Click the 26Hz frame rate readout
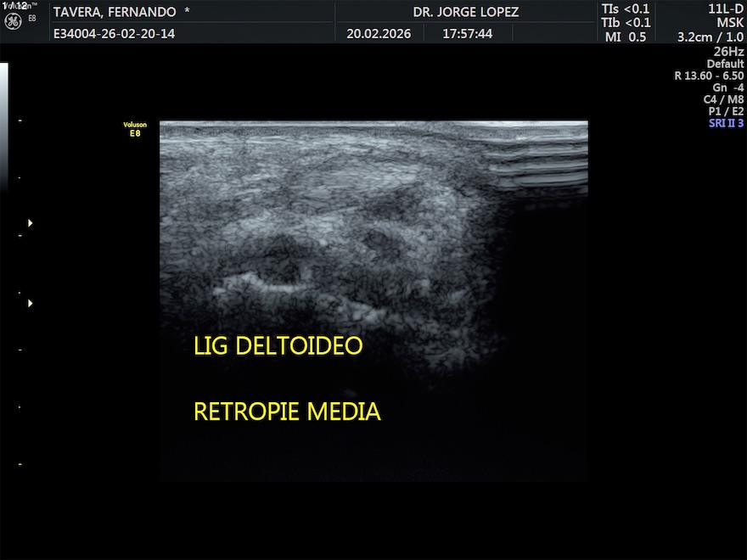The image size is (747, 560). (x=727, y=52)
